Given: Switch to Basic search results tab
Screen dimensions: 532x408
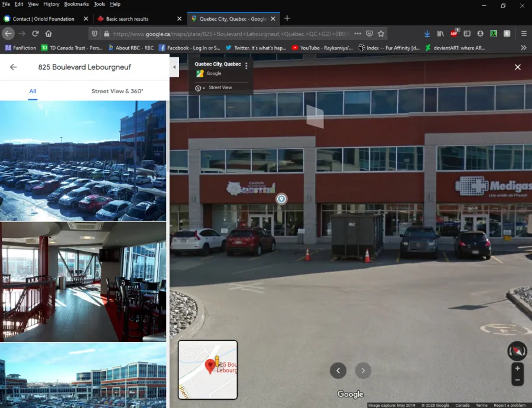Looking at the screenshot, I should click(x=127, y=19).
